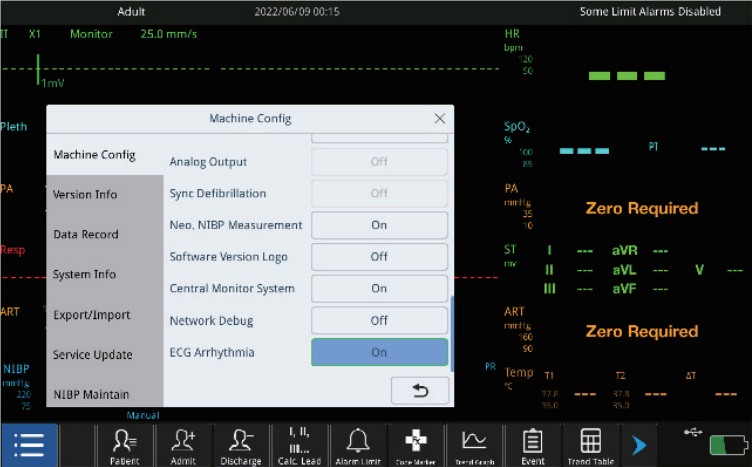Viewport: 752px width, 467px height.
Task: Change Neo. NIBP Measurement option
Action: pos(379,225)
